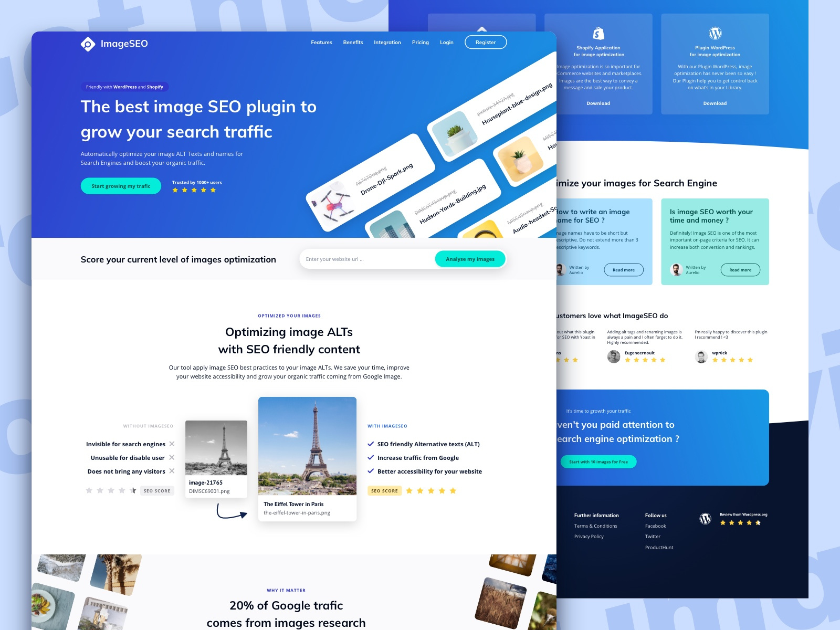Click Start with 10 images for Free
The image size is (840, 630).
[598, 462]
